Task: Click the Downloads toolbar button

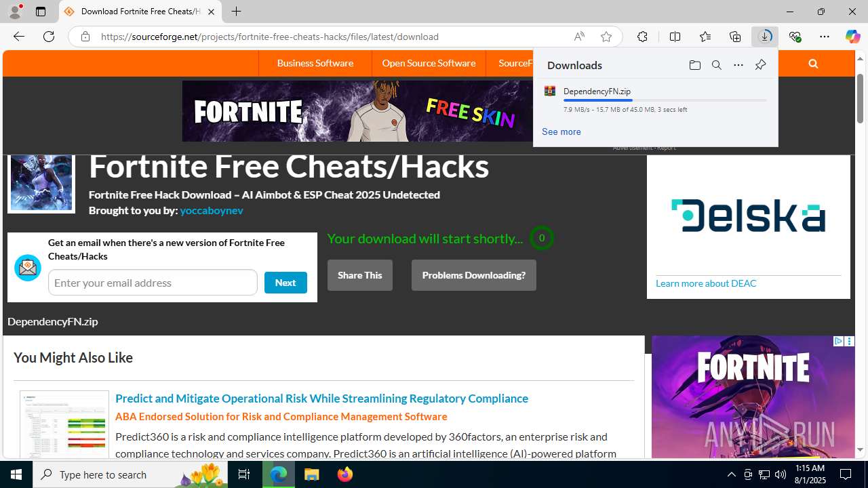Action: (x=765, y=37)
